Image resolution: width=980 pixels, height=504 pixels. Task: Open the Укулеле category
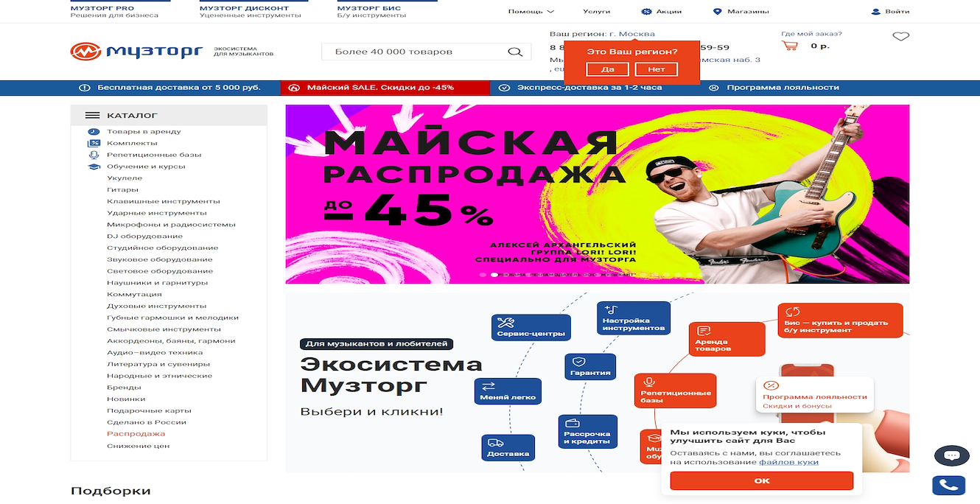125,178
